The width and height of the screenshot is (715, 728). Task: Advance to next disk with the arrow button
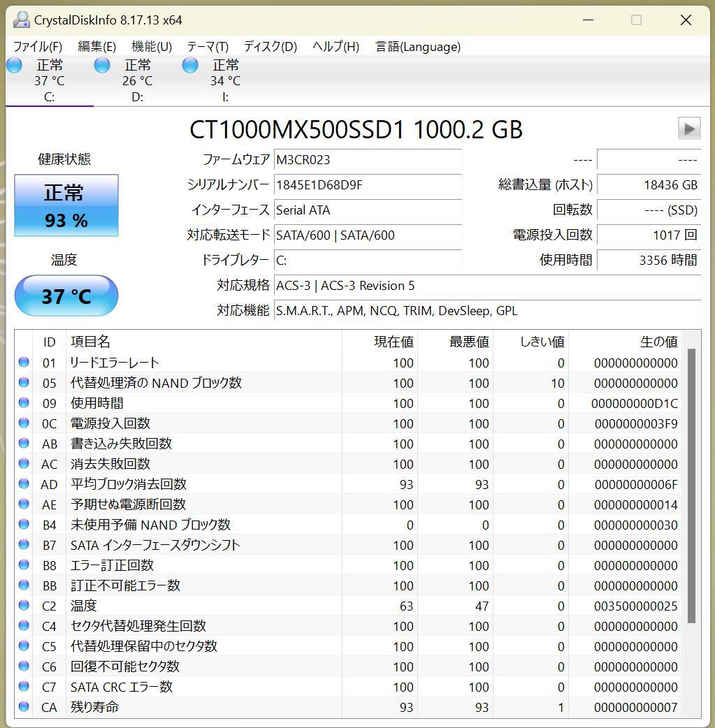click(x=688, y=128)
